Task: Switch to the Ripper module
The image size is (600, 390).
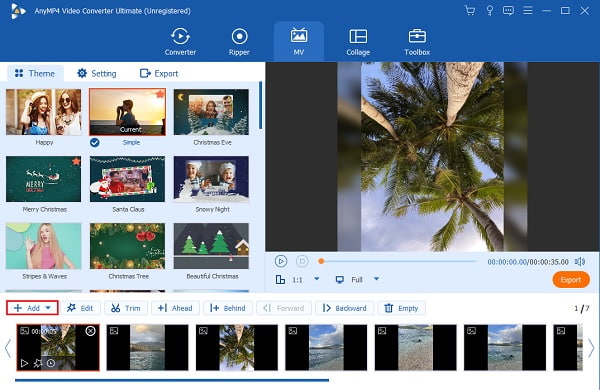Action: click(x=239, y=42)
